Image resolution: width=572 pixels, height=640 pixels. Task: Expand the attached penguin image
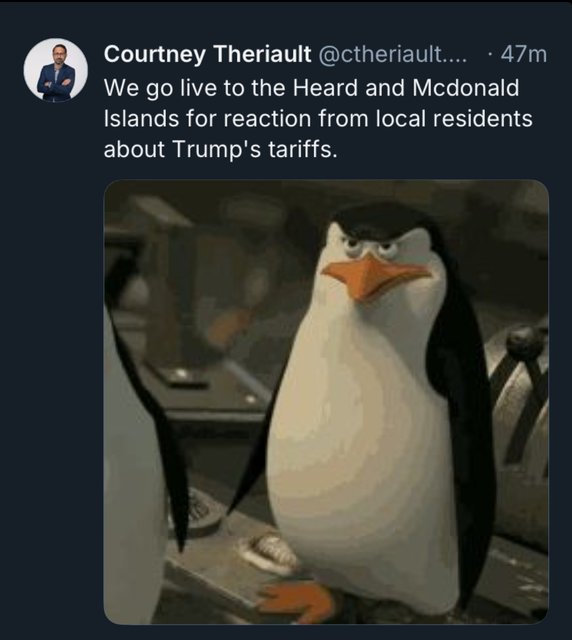tap(326, 402)
